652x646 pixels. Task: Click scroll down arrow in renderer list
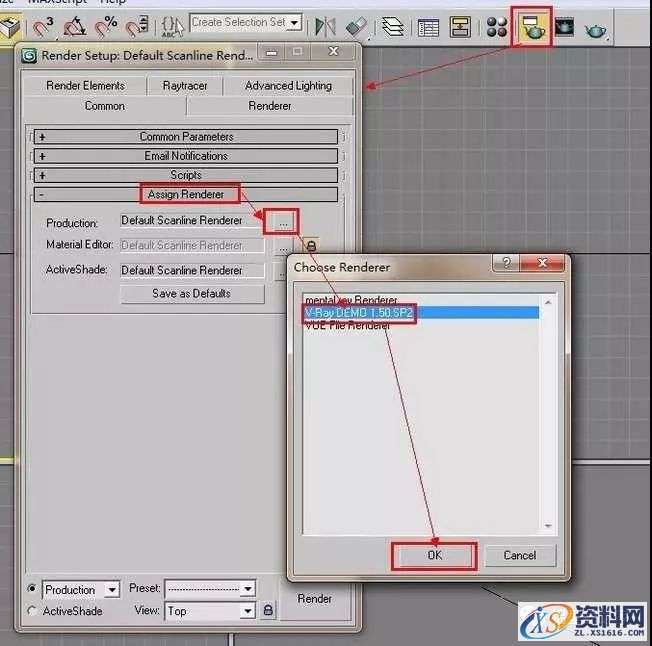tap(548, 526)
